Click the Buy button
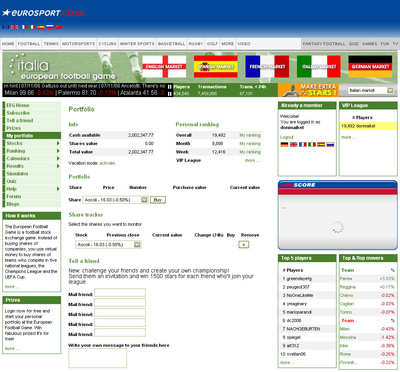Viewport: 400px width, 372px height. point(158,200)
